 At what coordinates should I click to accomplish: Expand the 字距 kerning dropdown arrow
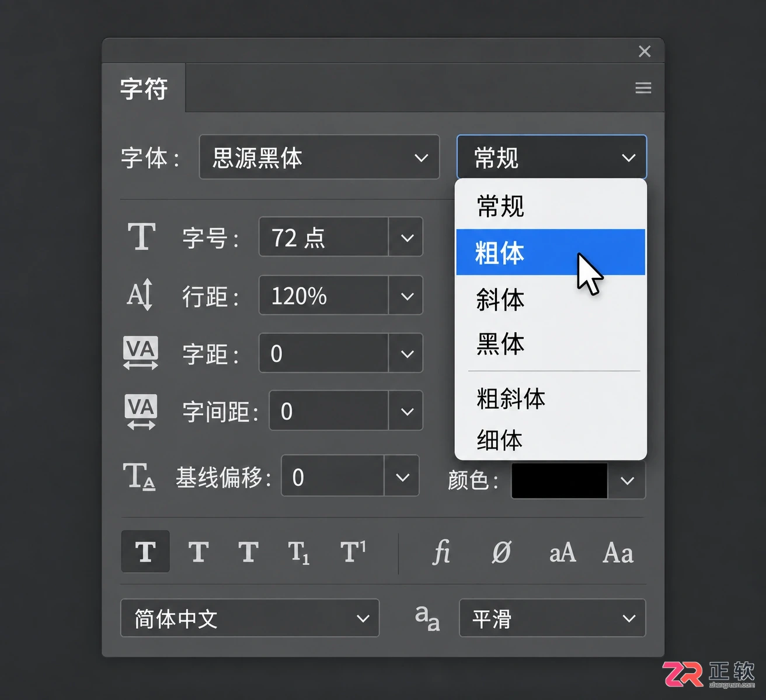coord(406,353)
